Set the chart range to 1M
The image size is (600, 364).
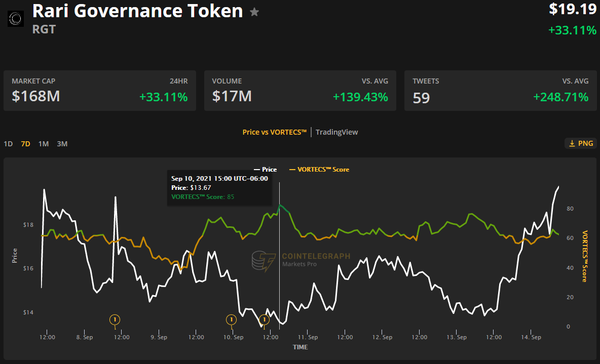coord(44,144)
